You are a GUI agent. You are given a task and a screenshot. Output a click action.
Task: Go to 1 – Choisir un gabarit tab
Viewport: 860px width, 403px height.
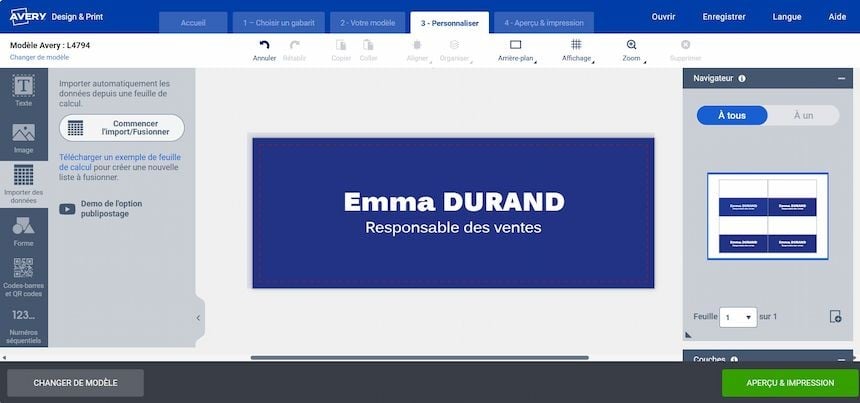[279, 23]
